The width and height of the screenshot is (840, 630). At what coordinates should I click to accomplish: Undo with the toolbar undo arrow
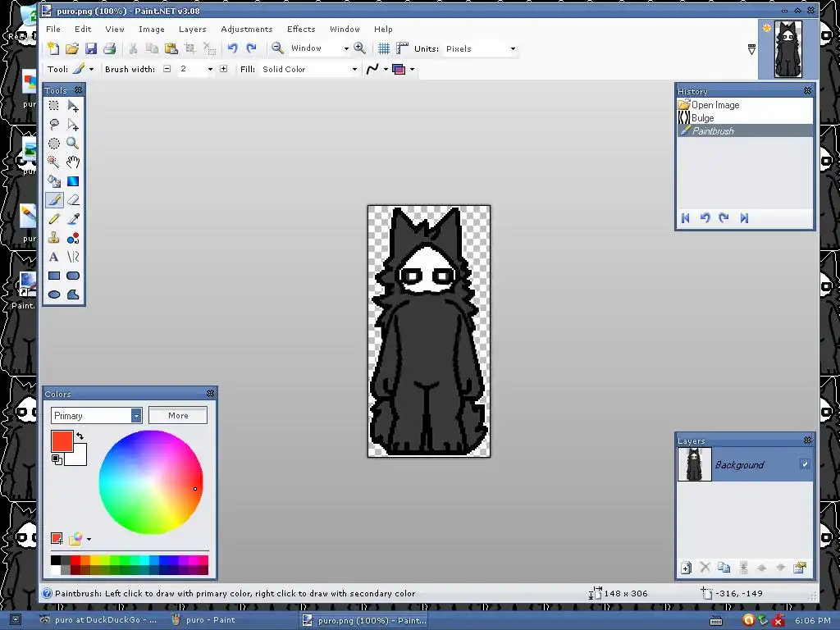pyautogui.click(x=232, y=48)
